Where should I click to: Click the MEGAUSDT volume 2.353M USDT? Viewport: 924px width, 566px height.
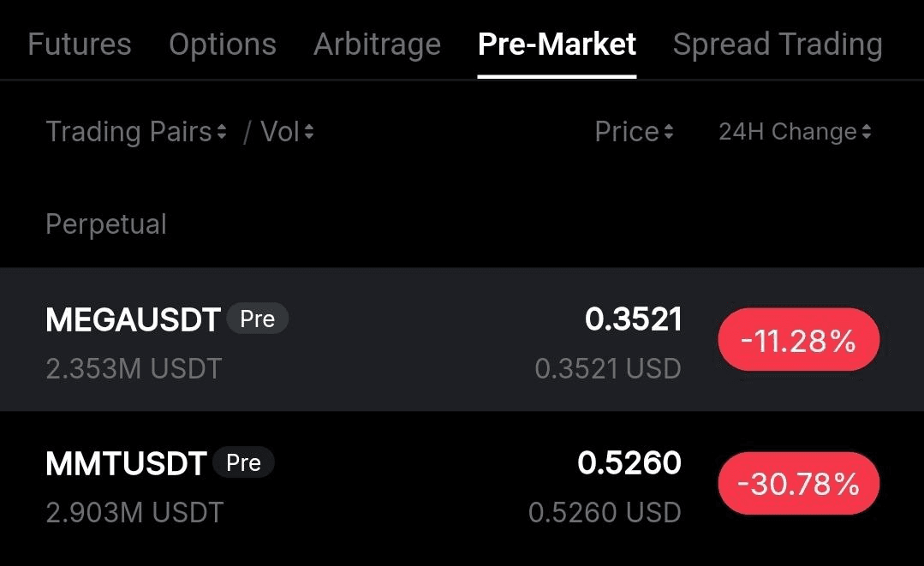[x=134, y=368]
